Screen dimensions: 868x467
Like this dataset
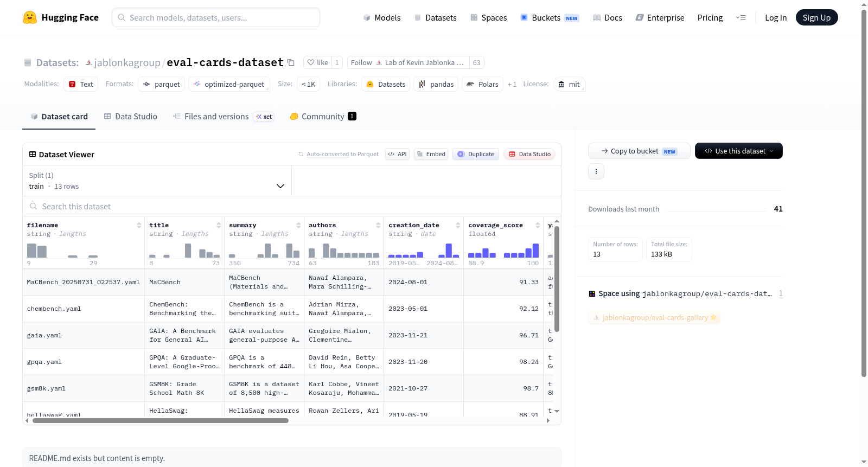(318, 62)
